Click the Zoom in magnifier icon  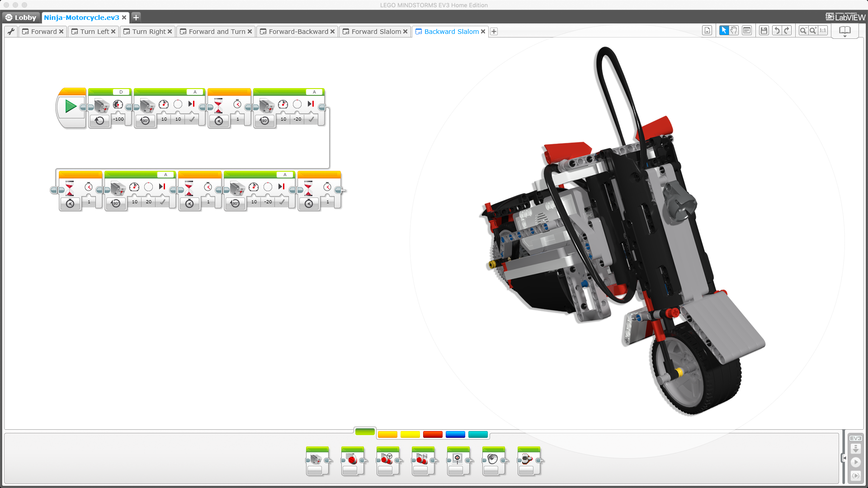pyautogui.click(x=813, y=31)
